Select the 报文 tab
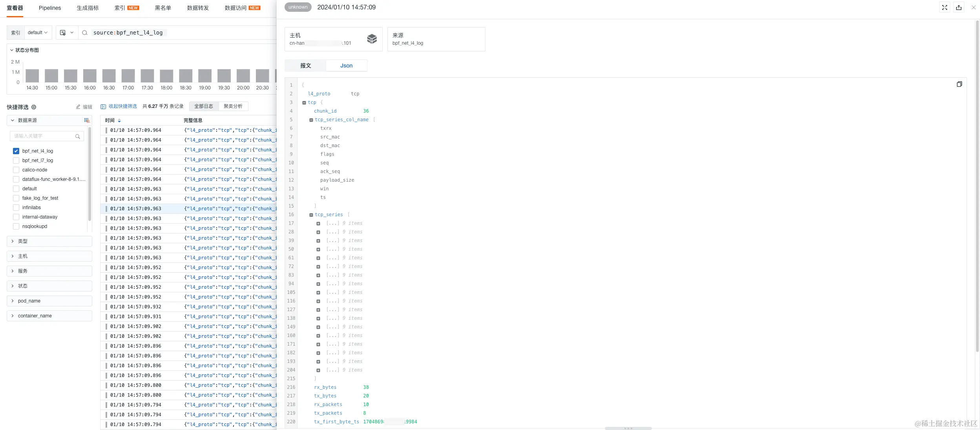 [x=305, y=66]
